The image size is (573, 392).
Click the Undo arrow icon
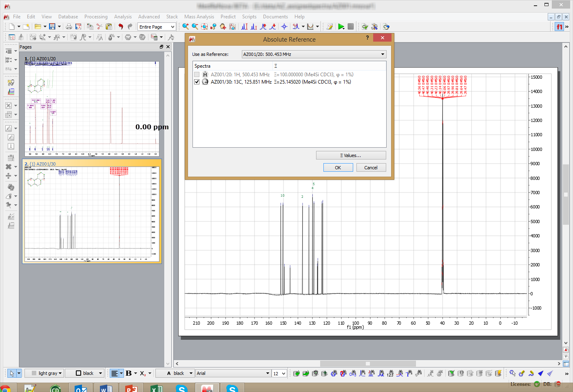click(x=121, y=26)
